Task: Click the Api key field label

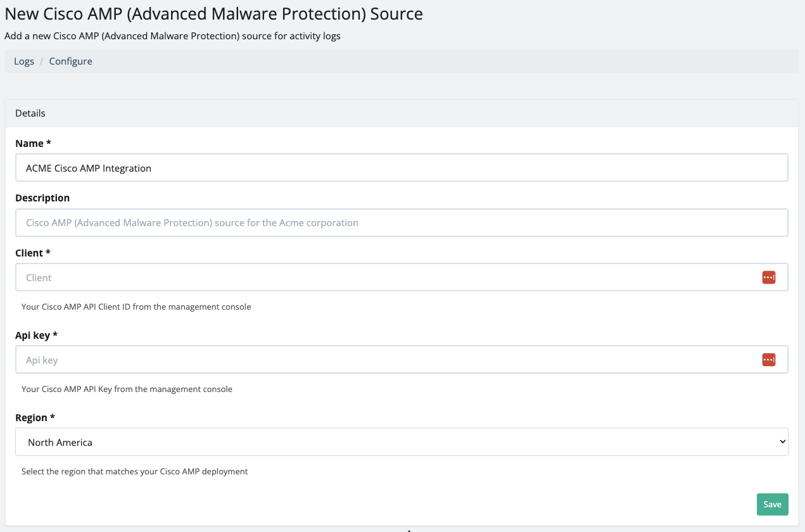Action: point(36,335)
